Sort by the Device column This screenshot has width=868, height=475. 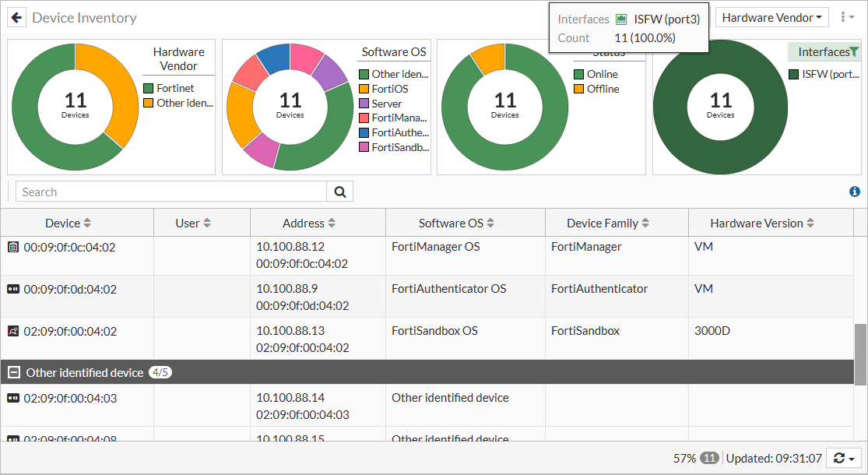68,223
